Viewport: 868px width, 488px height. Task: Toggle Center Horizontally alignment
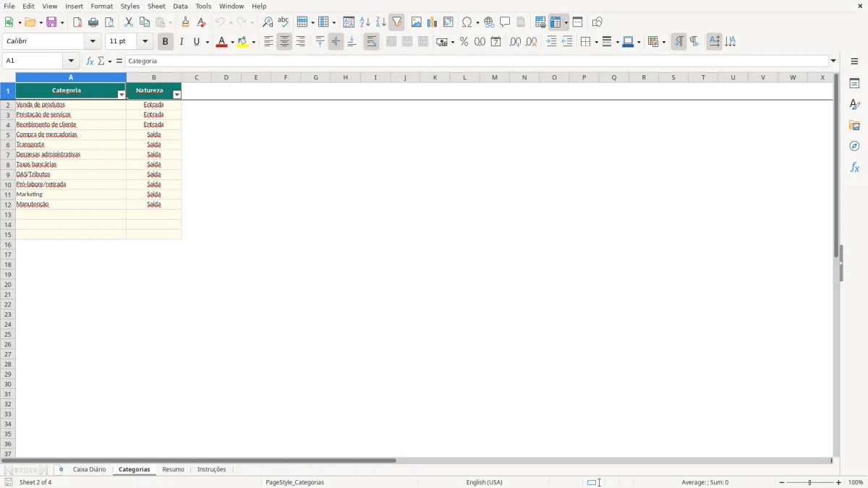tap(284, 42)
